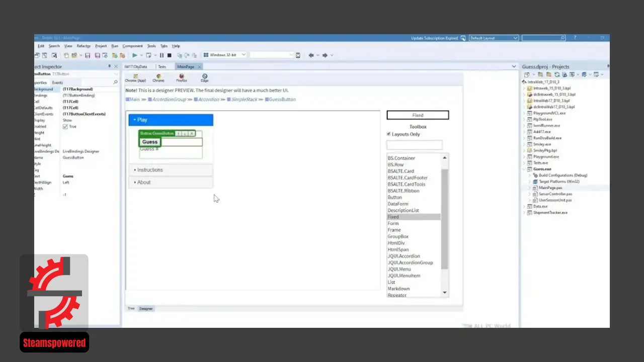The height and width of the screenshot is (362, 644).
Task: Close the MainPage editor tab
Action: 199,67
